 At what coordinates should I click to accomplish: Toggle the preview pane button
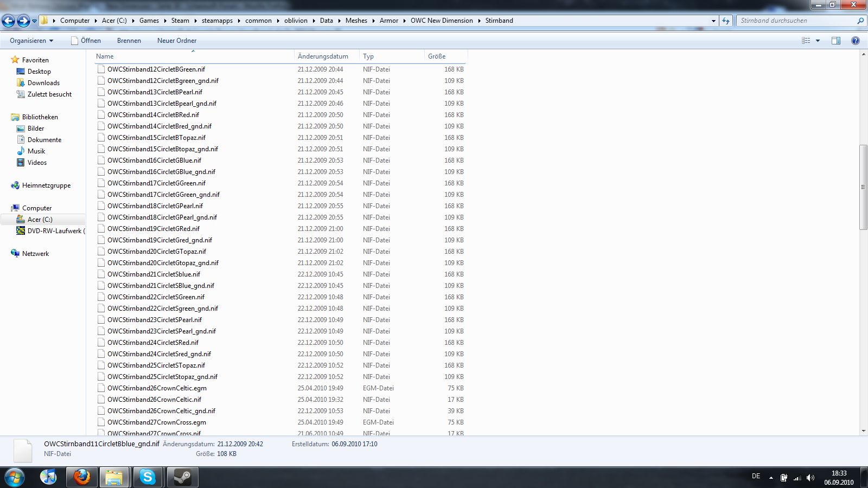[836, 41]
